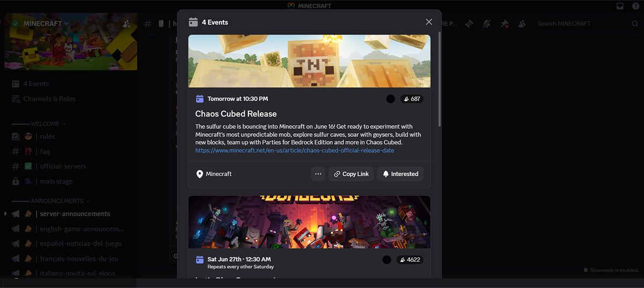Viewport: 644px width, 288px height.
Task: Click megaphone icon beside français-nouvelles
Action: click(x=16, y=259)
